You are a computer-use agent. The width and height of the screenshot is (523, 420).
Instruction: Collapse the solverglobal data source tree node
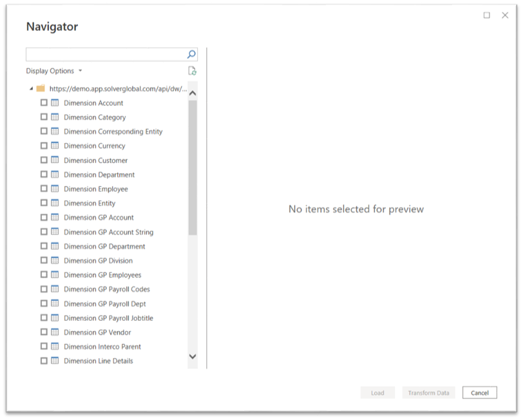point(31,89)
